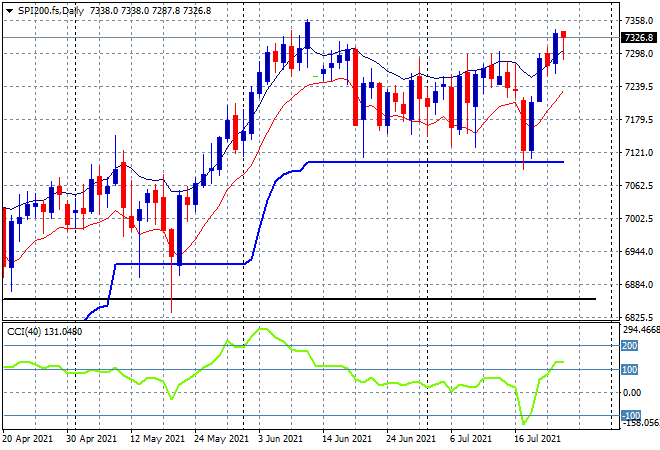Click the 6944.0 price axis label

point(639,252)
